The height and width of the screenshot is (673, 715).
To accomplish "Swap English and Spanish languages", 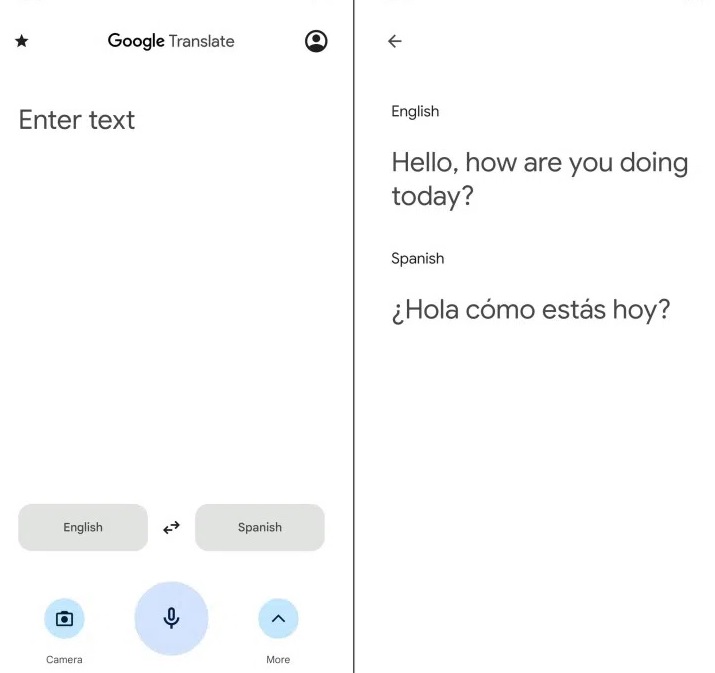I will point(171,527).
